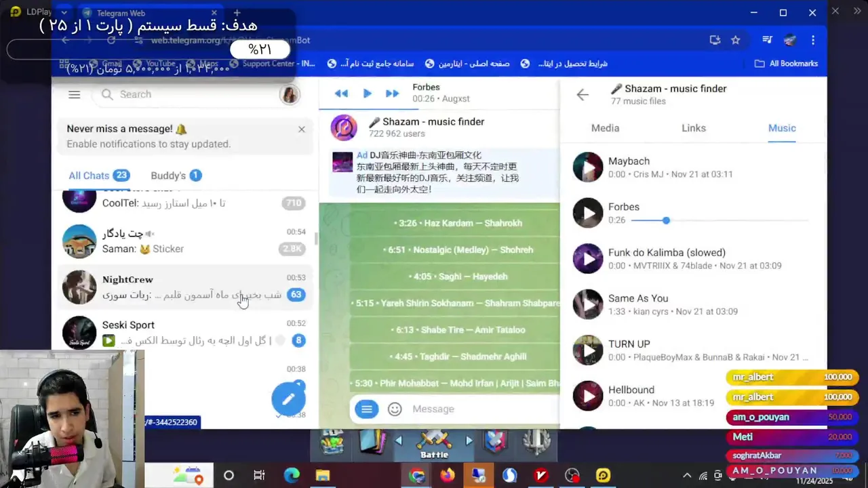
Task: Click the chat list scrollbar
Action: 316,239
